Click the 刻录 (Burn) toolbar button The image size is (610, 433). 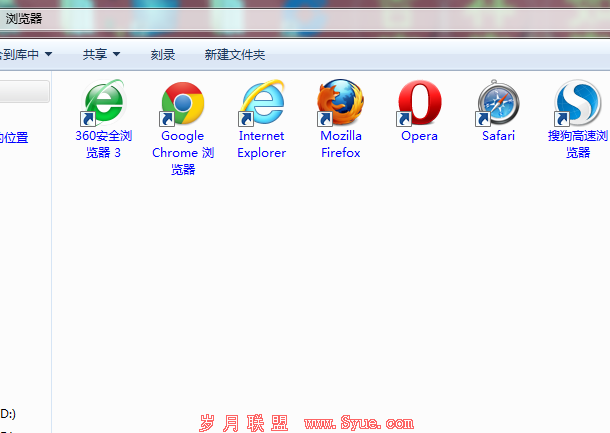[x=163, y=54]
